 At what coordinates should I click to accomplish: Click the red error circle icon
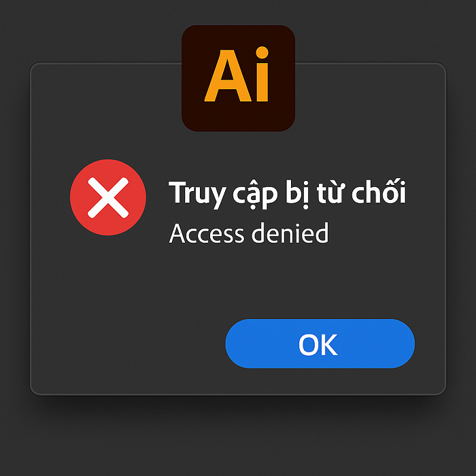[x=108, y=197]
